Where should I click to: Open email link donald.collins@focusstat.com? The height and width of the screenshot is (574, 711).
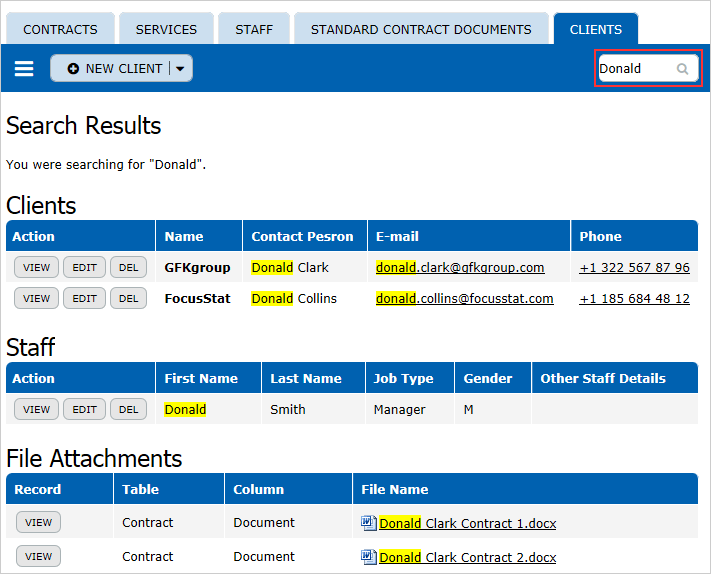(464, 298)
